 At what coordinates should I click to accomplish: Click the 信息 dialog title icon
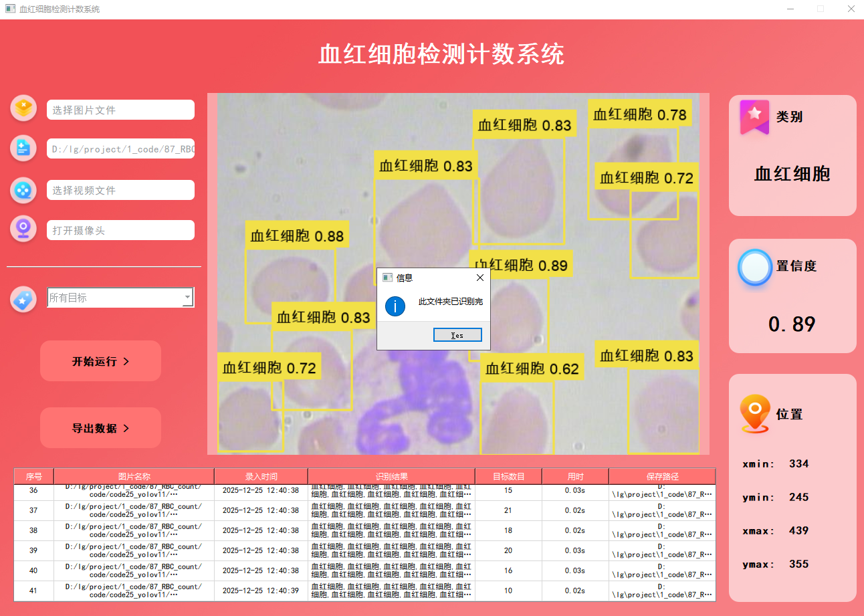(x=387, y=277)
